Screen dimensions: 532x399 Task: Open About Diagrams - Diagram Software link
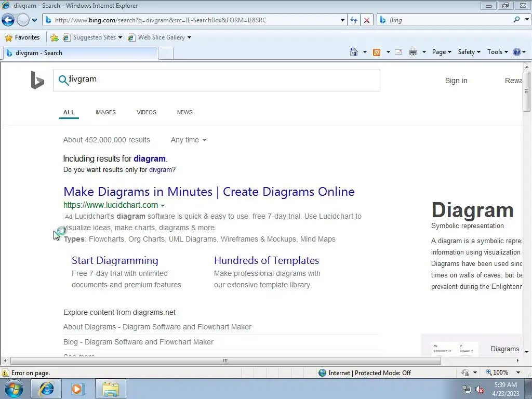click(157, 327)
